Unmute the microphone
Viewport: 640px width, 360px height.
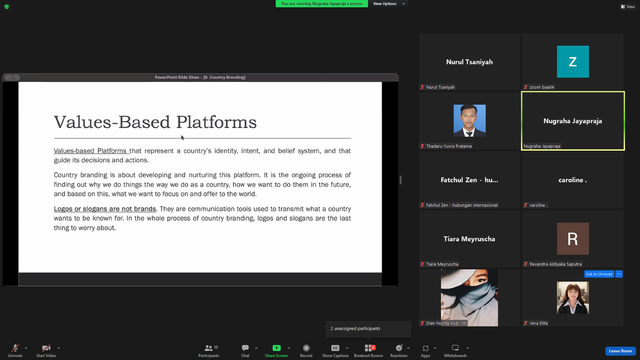point(15,350)
